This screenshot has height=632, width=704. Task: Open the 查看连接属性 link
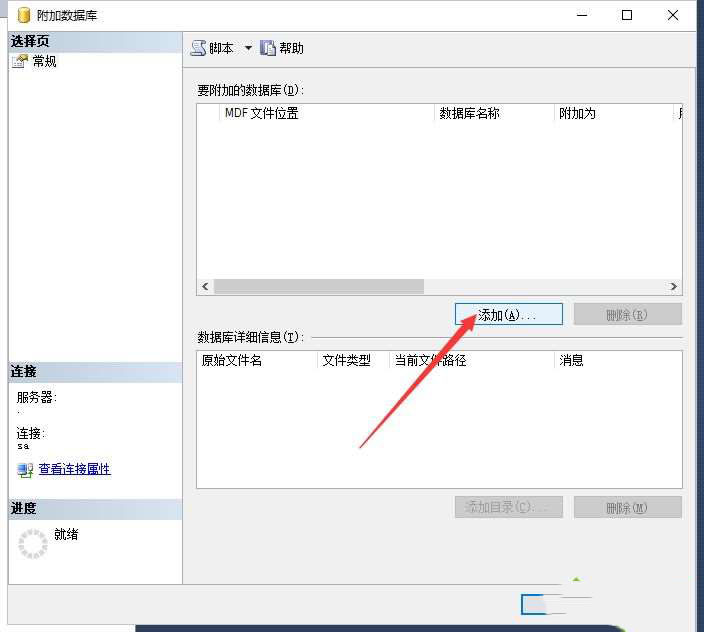click(x=75, y=469)
